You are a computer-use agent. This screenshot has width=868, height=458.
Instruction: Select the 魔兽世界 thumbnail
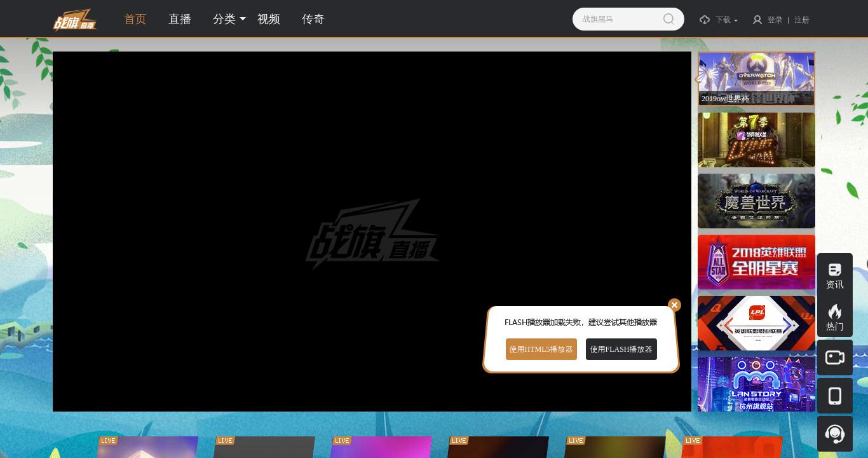[x=756, y=201]
